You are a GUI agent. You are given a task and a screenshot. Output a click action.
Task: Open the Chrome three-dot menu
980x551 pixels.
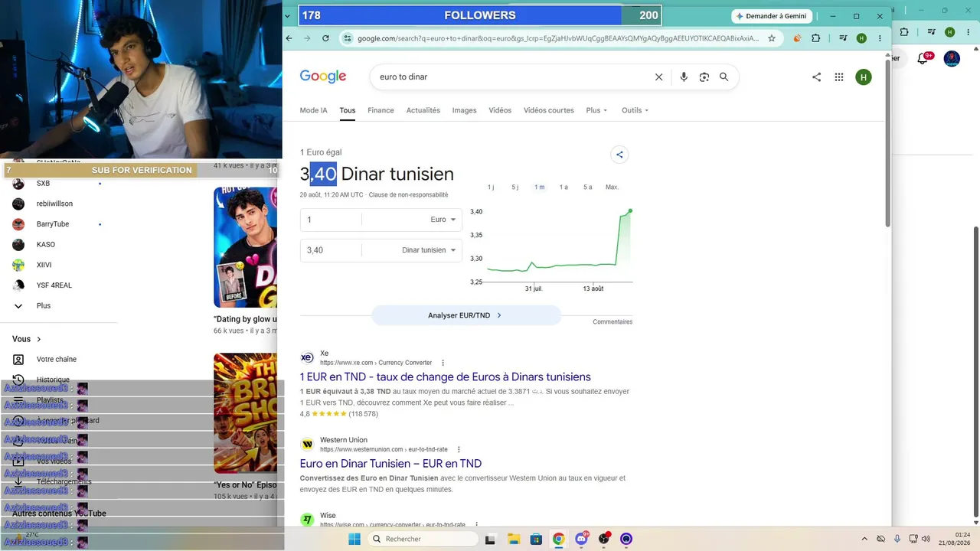[880, 38]
